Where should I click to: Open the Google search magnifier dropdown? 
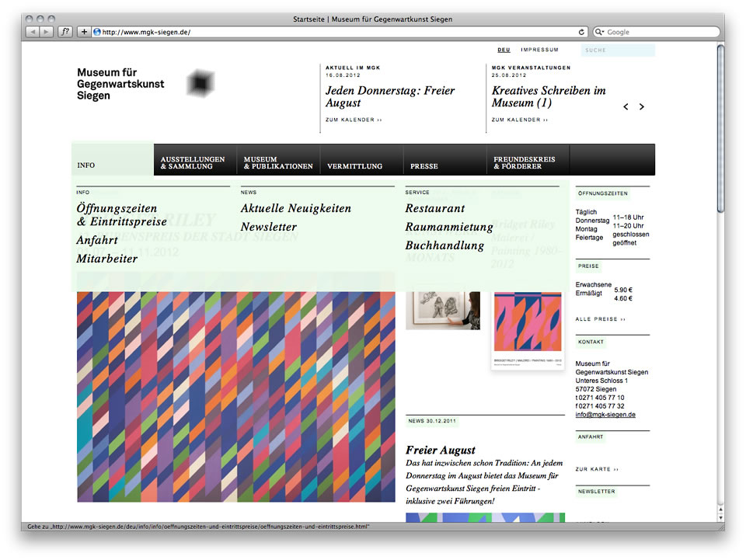point(599,32)
